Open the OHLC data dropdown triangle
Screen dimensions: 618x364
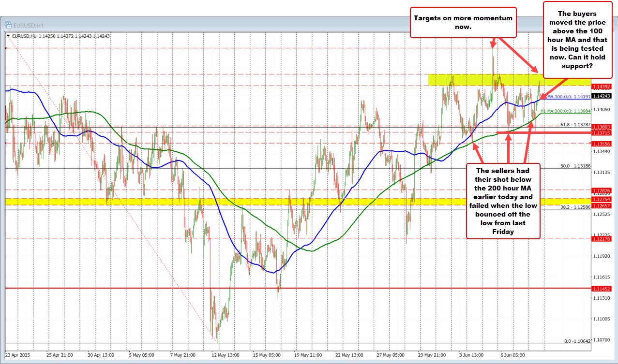(9, 35)
